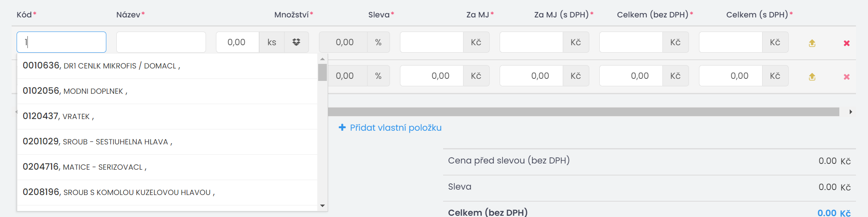Screen dimensions: 868x217
Task: Click Přidat vlastní položku link
Action: click(x=395, y=128)
